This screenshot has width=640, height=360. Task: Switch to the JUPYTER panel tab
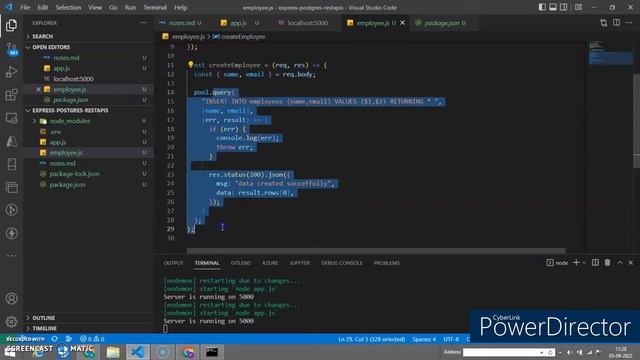(x=299, y=263)
